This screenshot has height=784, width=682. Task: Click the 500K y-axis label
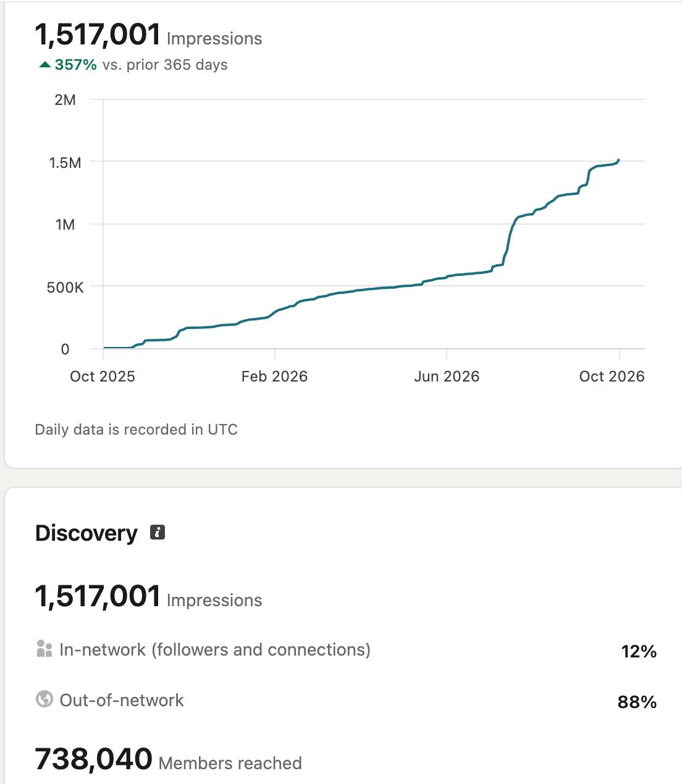(65, 288)
